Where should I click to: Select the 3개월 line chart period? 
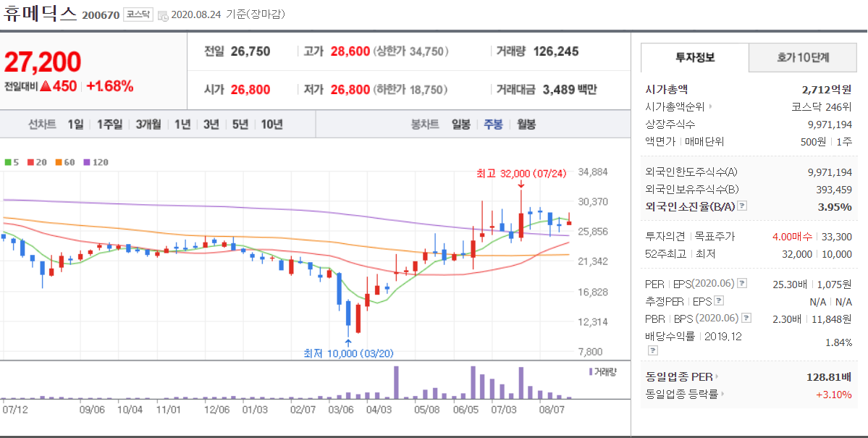(148, 125)
